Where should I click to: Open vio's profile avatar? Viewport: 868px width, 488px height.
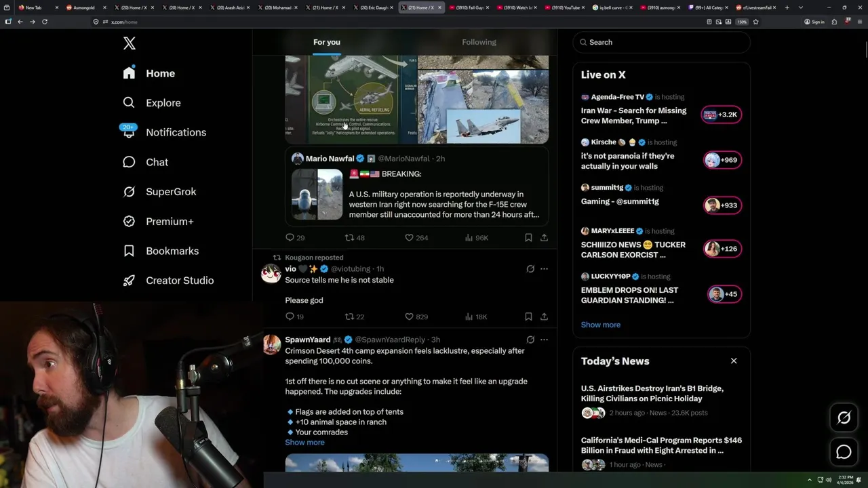pyautogui.click(x=272, y=273)
